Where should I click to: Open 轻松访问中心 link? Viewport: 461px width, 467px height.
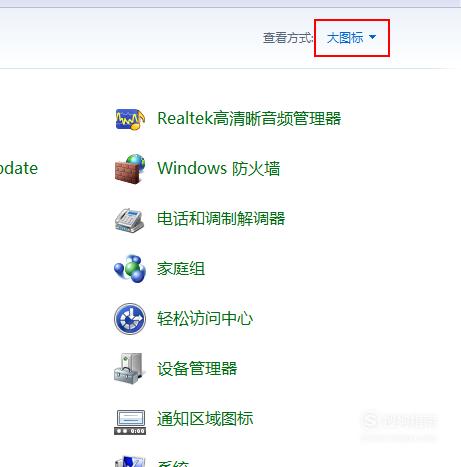pyautogui.click(x=205, y=319)
